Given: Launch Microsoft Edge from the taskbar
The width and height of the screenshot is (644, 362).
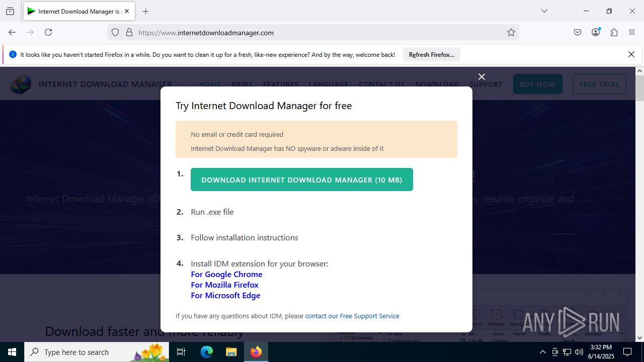Looking at the screenshot, I should point(207,352).
